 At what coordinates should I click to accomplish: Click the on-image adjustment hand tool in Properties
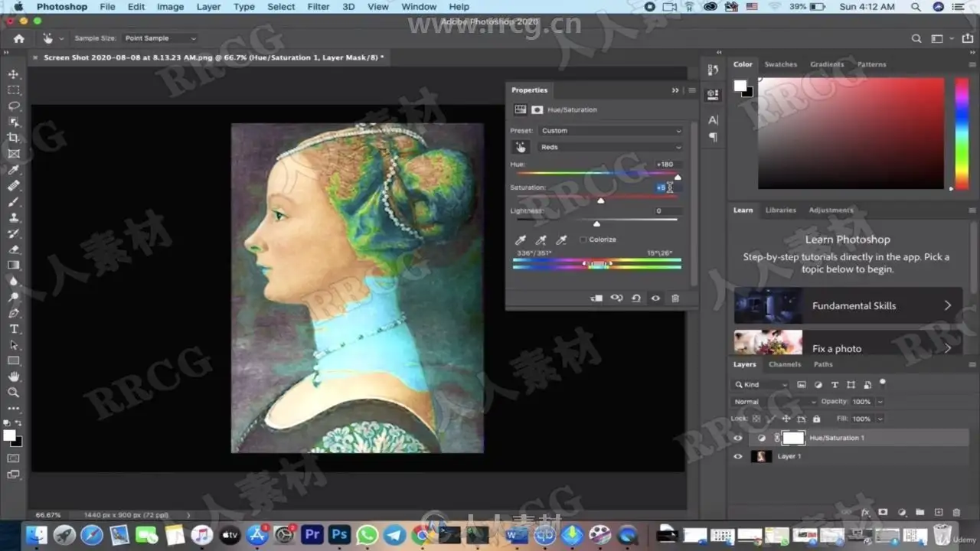coord(521,147)
